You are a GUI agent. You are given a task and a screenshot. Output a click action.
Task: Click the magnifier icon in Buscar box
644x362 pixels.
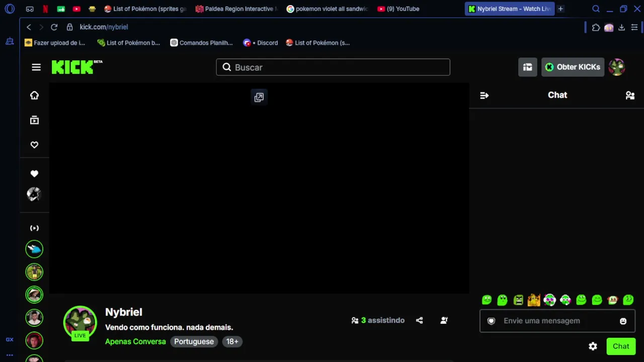click(x=226, y=67)
